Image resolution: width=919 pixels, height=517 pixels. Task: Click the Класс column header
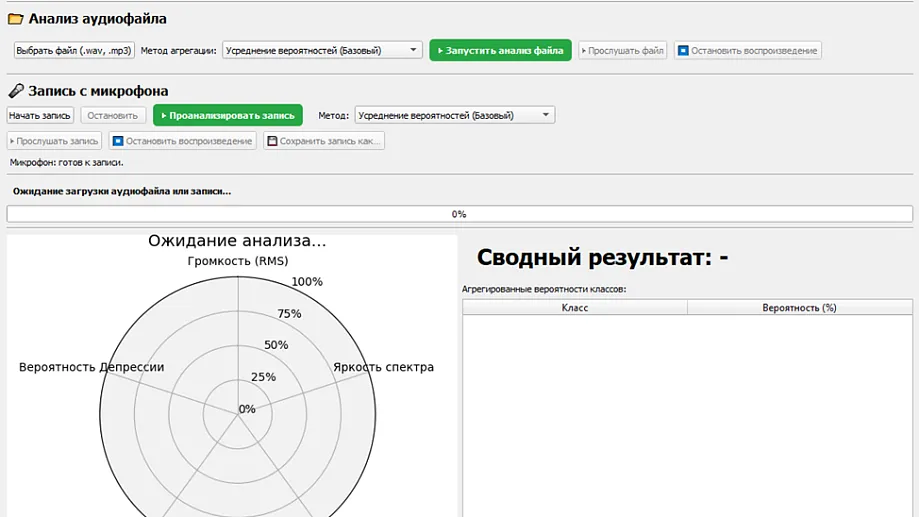pyautogui.click(x=574, y=308)
